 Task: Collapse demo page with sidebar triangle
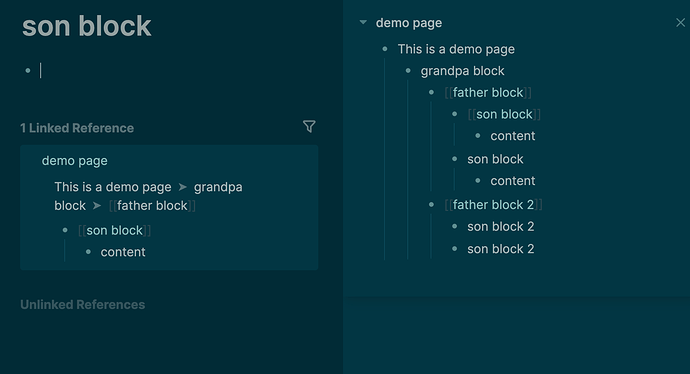pos(363,22)
